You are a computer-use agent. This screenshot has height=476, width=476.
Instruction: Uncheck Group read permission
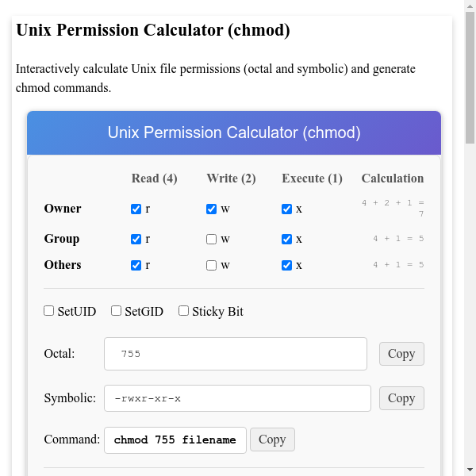pyautogui.click(x=136, y=240)
